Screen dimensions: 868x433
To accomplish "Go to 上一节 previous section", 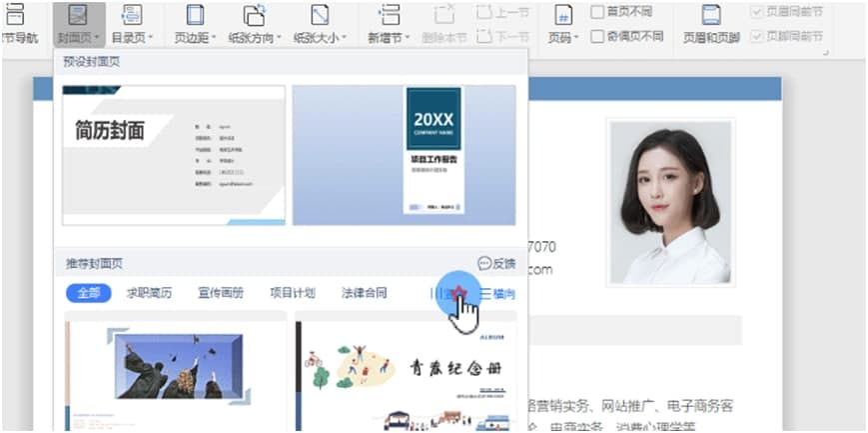I will (503, 12).
